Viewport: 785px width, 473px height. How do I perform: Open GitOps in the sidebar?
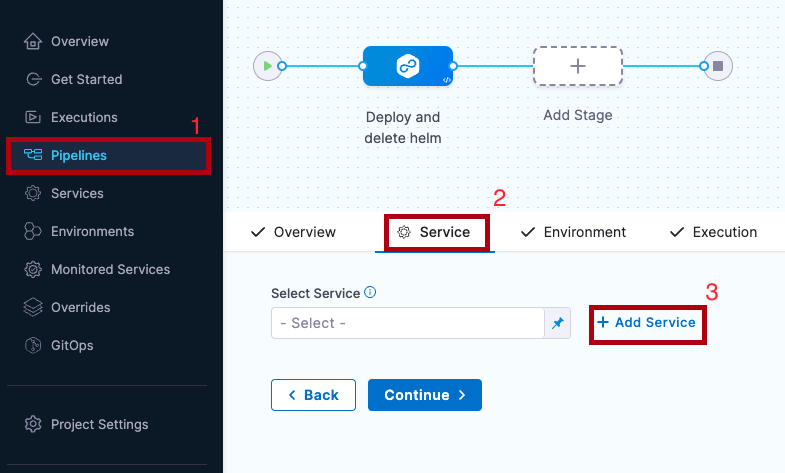(71, 345)
